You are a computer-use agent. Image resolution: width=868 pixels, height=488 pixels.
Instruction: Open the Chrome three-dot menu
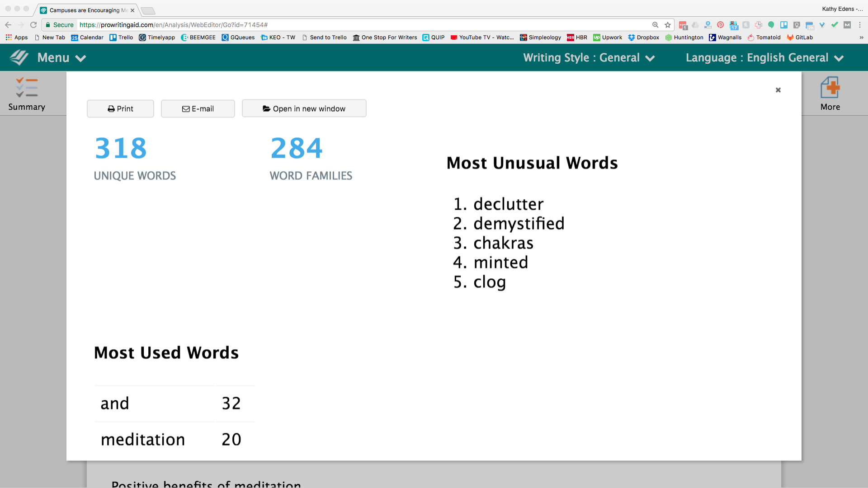pyautogui.click(x=860, y=25)
